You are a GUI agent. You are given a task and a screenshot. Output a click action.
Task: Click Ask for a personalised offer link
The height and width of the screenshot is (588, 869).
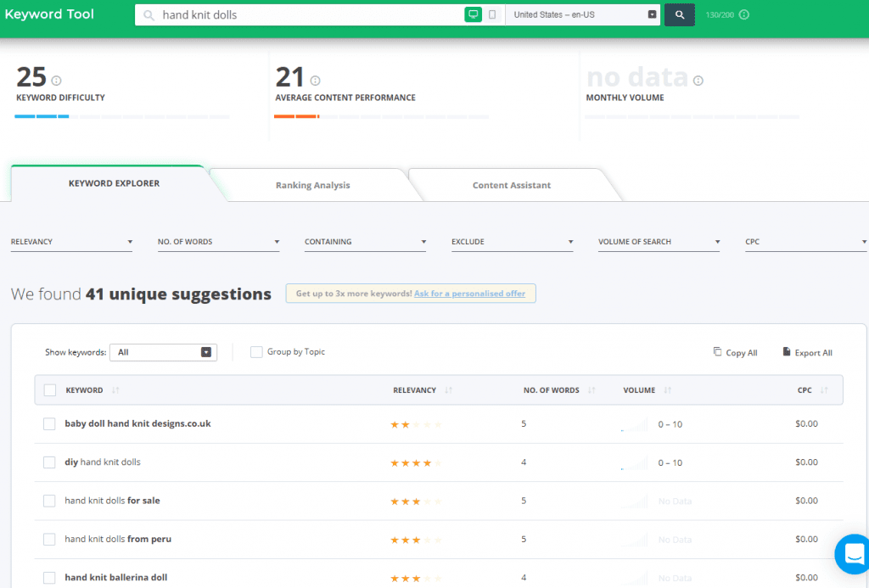pos(469,294)
